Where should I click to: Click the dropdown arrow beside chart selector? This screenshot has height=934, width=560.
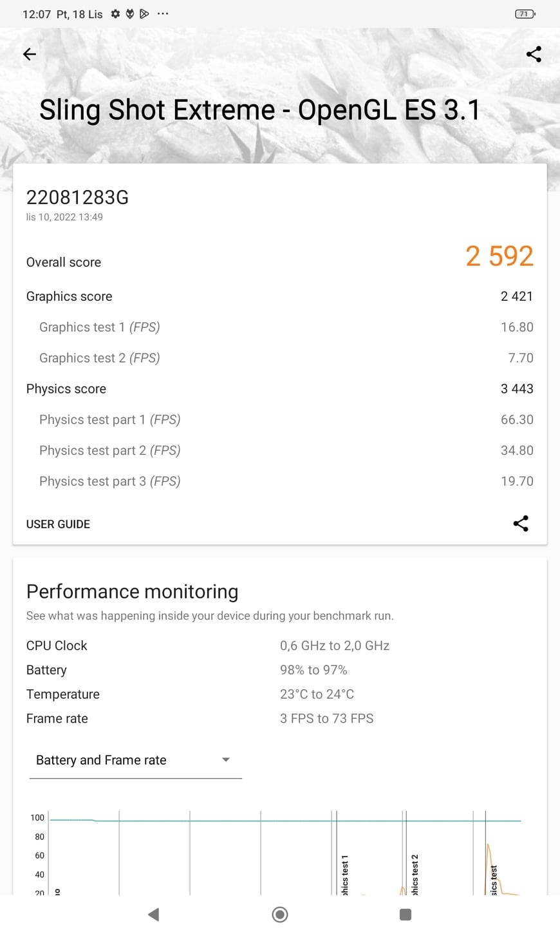click(226, 760)
